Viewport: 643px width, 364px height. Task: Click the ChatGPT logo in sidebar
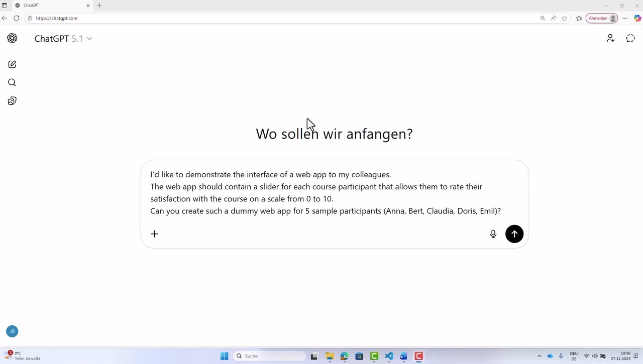pos(12,39)
